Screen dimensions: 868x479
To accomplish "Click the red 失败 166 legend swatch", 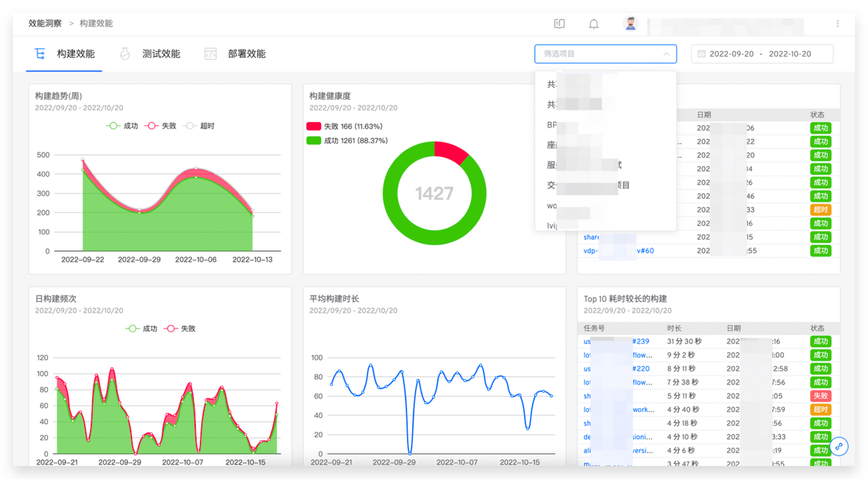I will coord(313,126).
